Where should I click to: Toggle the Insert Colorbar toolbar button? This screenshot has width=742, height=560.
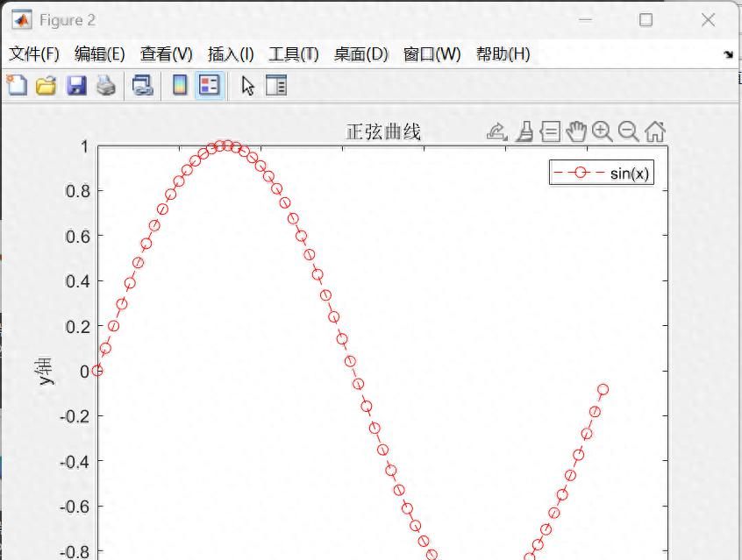pyautogui.click(x=180, y=85)
